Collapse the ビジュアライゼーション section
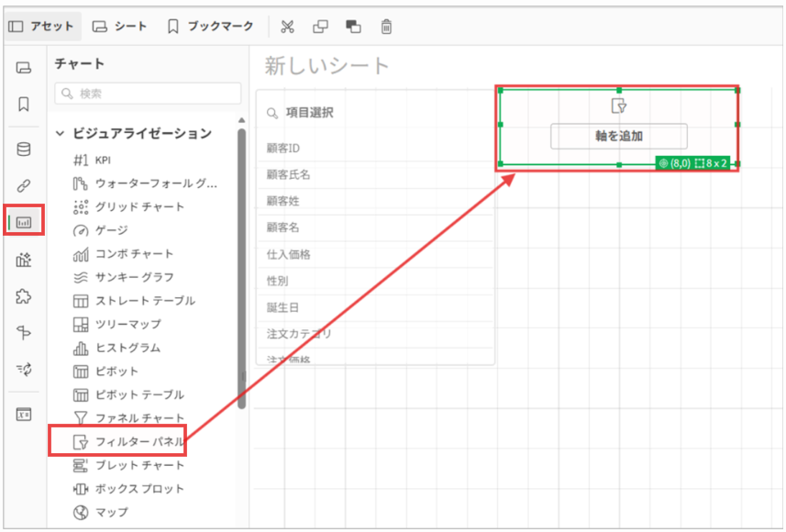786x532 pixels. [61, 134]
